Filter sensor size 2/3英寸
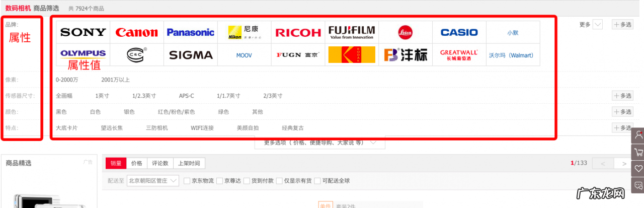The image size is (644, 208). 273,96
